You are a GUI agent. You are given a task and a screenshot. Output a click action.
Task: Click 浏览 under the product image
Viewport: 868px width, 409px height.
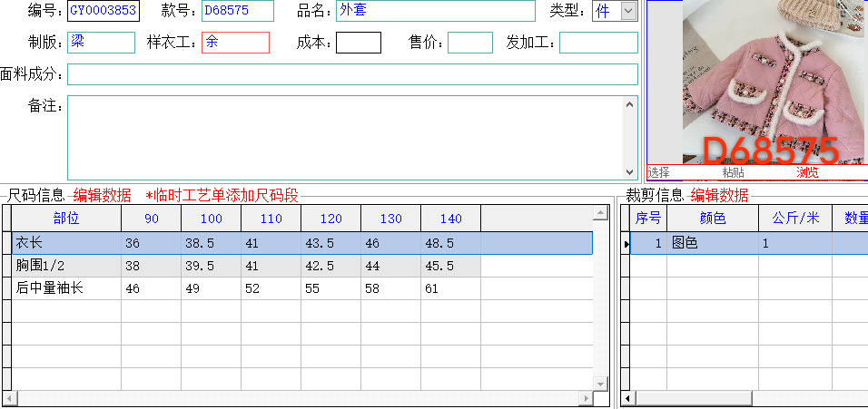(807, 173)
